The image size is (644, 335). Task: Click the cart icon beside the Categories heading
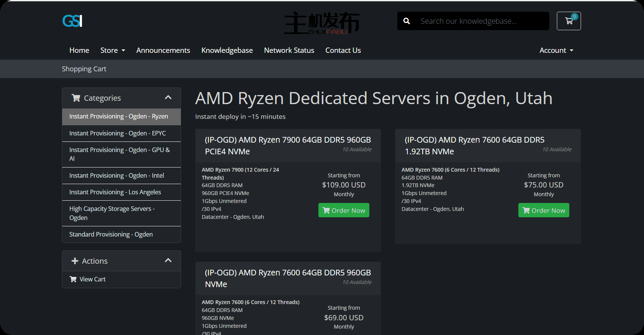point(76,98)
